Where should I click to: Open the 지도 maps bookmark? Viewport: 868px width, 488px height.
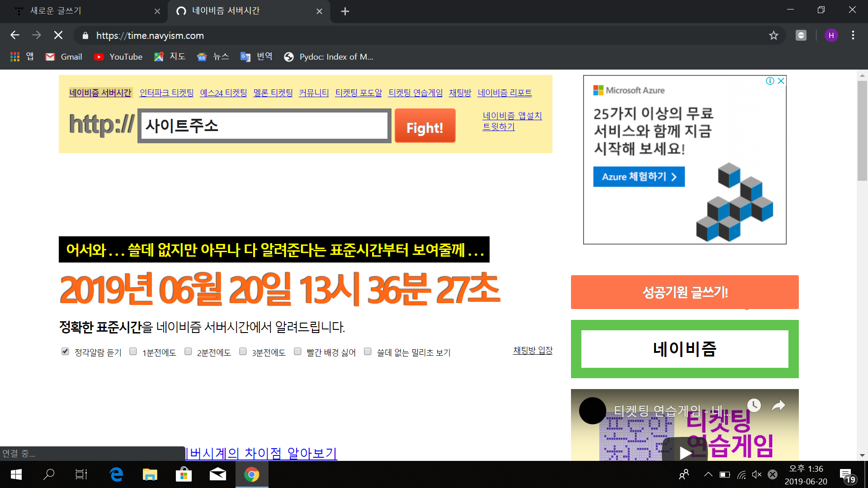pyautogui.click(x=170, y=56)
